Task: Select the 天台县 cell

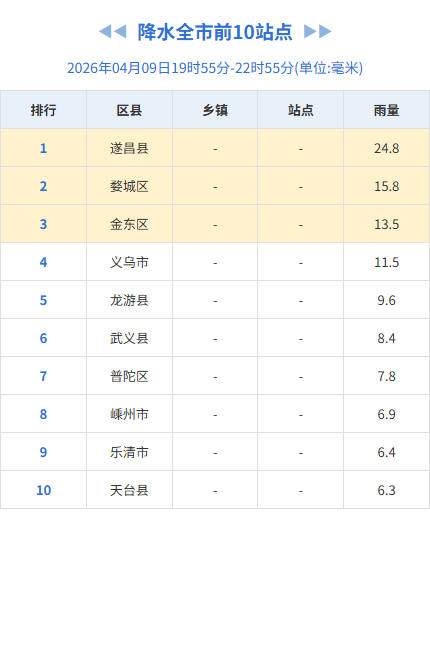Action: click(x=129, y=490)
